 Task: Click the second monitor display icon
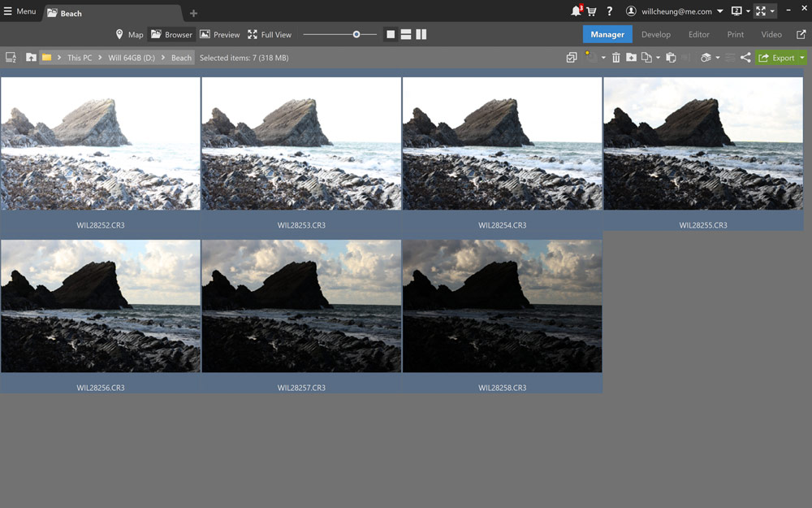point(736,11)
